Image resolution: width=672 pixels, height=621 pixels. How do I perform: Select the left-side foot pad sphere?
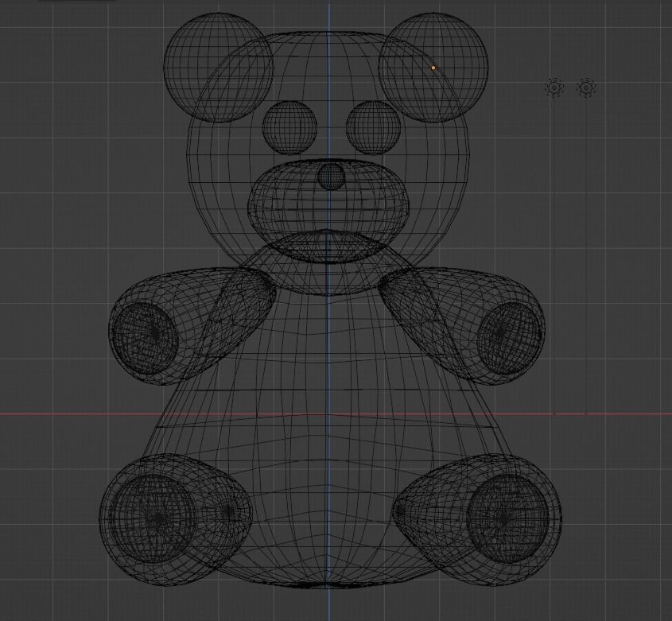coord(153,518)
